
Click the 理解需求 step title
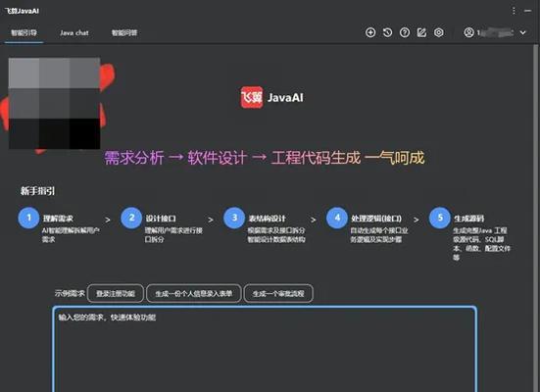58,219
